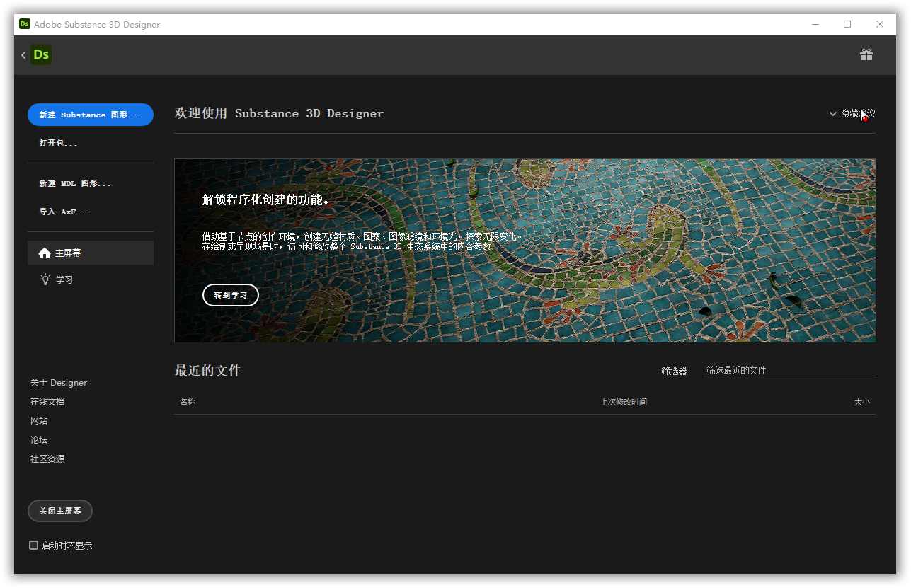Open the 在线文档 link
Image resolution: width=911 pixels, height=588 pixels.
click(x=47, y=402)
